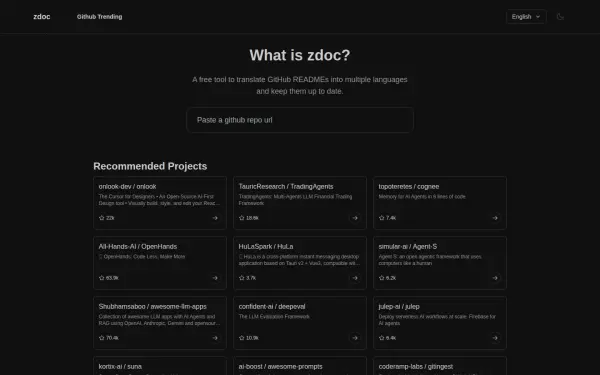Open arrow icon on TauricResearch / TradingAgents card

point(355,218)
